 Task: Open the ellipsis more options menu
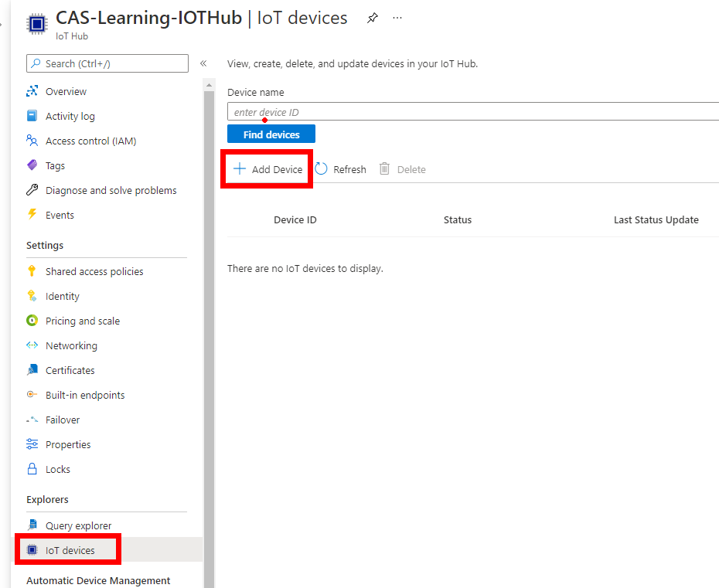(x=397, y=18)
